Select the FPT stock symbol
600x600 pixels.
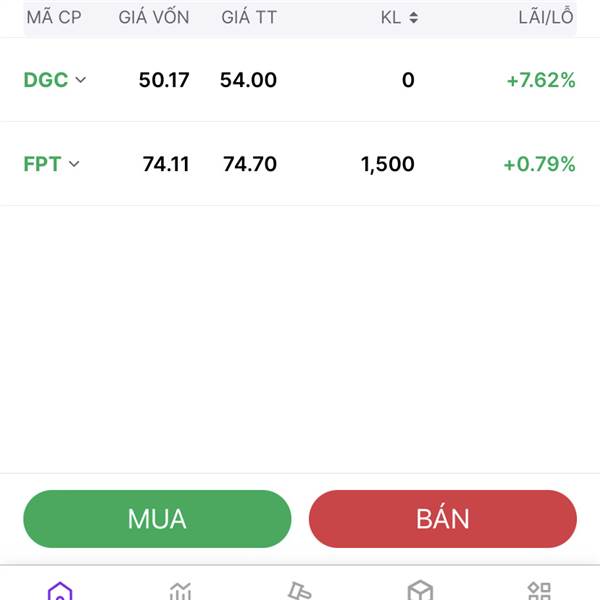pyautogui.click(x=42, y=164)
